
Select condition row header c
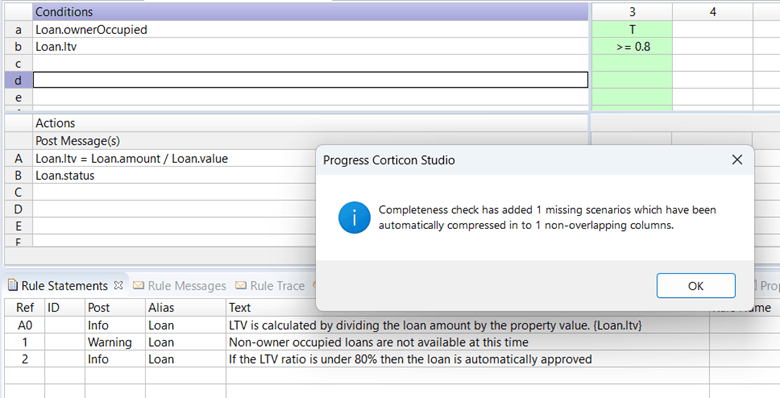(18, 63)
